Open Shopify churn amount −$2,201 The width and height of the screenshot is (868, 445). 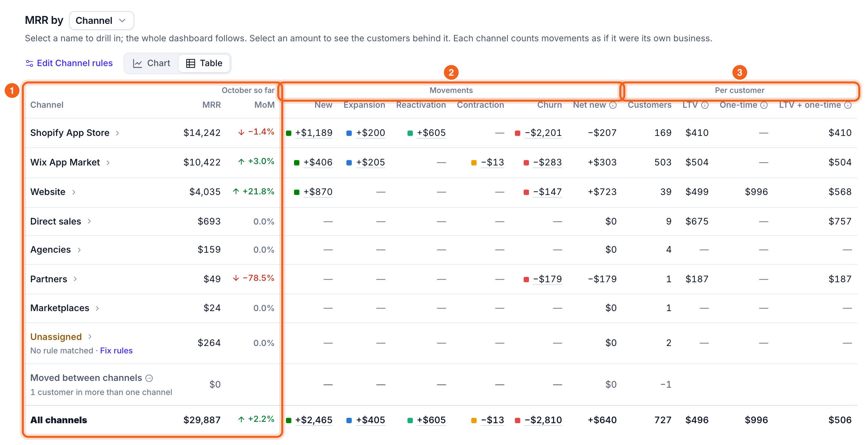(x=543, y=133)
